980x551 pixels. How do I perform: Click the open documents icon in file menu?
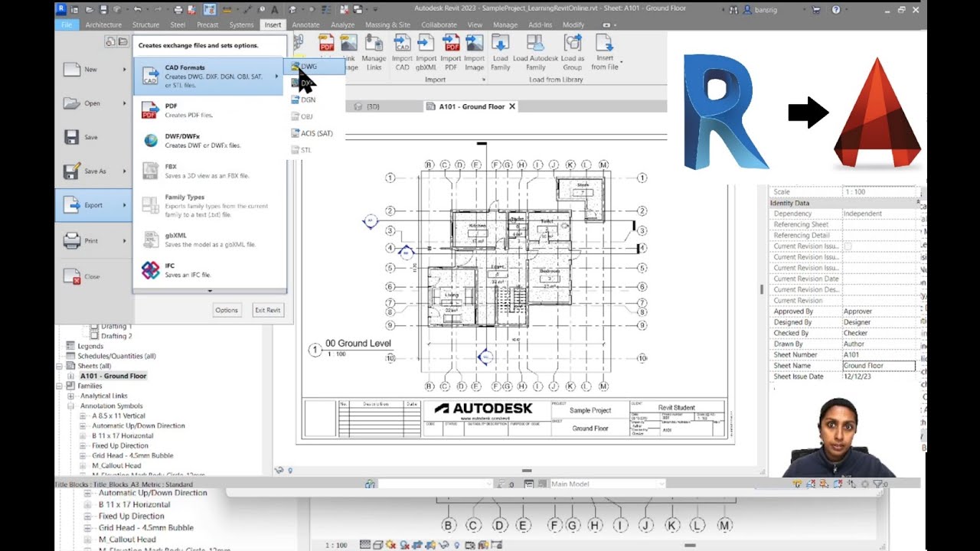(122, 41)
